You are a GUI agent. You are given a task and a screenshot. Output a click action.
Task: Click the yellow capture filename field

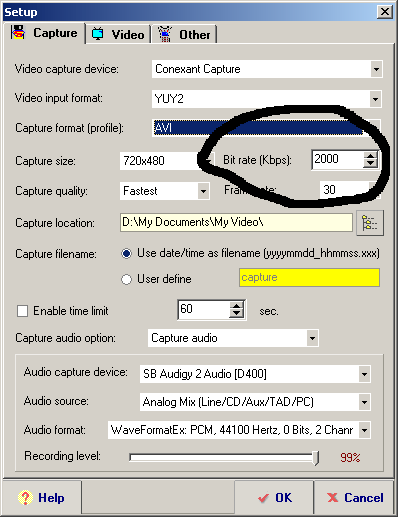309,277
